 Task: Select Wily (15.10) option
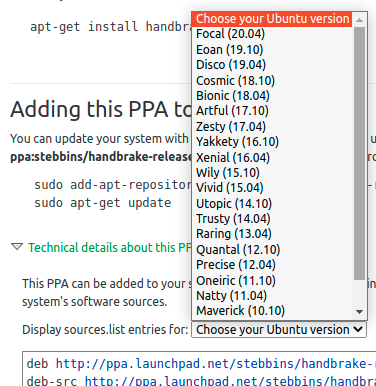[x=272, y=173]
